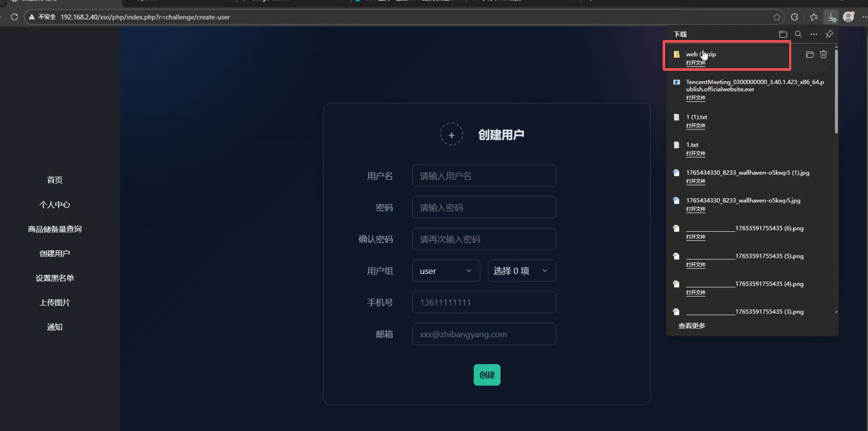
Task: Focus the 用户名 input field
Action: [484, 176]
